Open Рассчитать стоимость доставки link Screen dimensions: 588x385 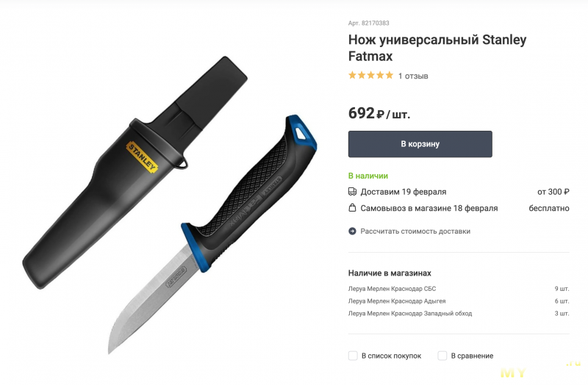[415, 231]
